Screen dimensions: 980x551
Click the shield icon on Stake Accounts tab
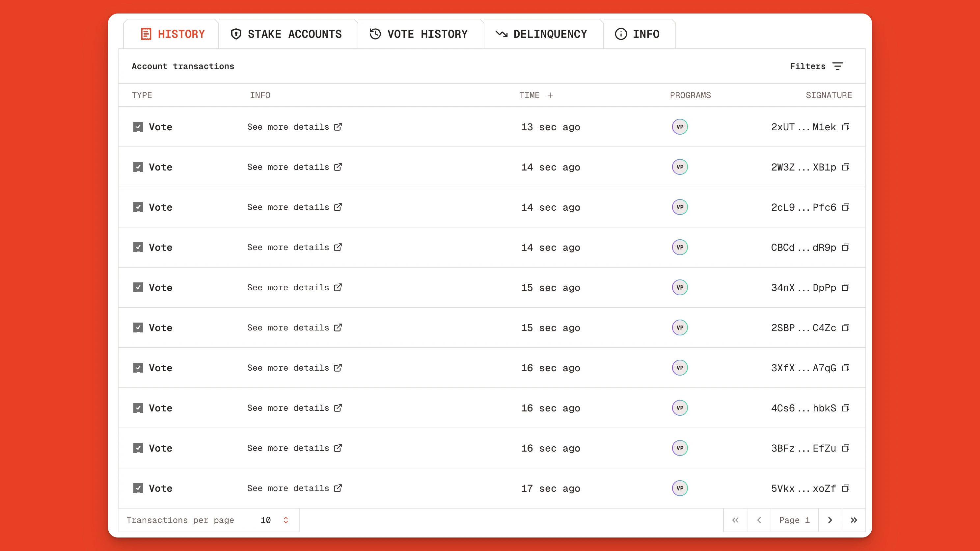click(235, 34)
